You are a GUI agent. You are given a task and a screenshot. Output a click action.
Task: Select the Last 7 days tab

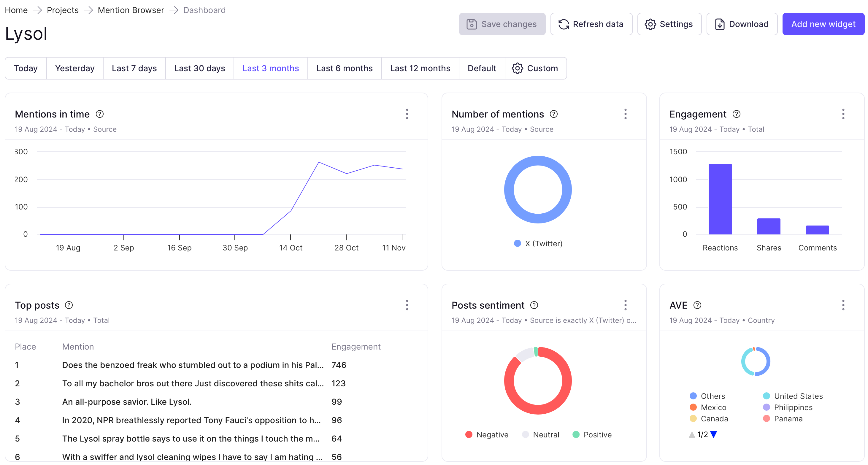coord(134,68)
